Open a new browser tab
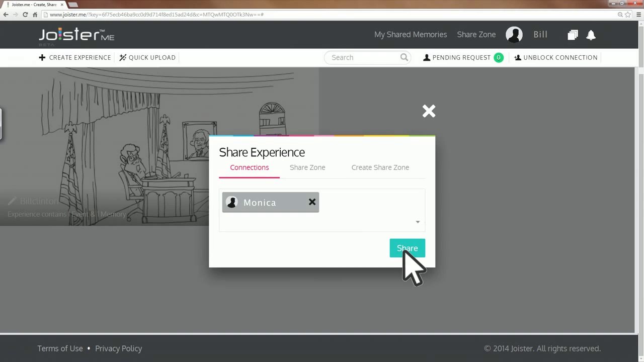 coord(73,5)
